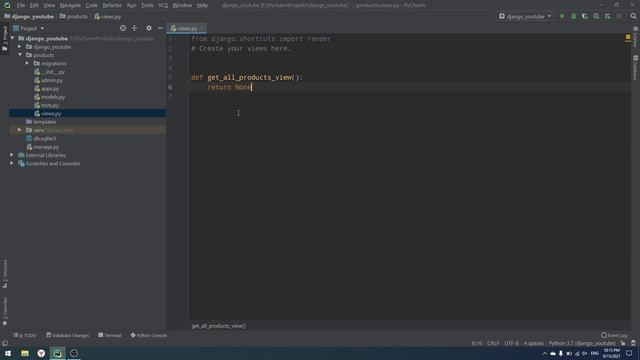
Task: Select manage.py in project tree
Action: (x=46, y=147)
